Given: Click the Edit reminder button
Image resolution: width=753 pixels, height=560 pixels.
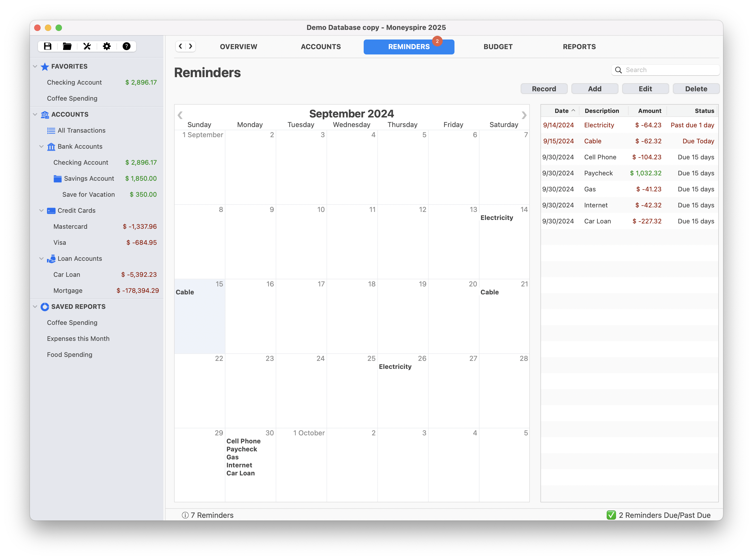Looking at the screenshot, I should tap(645, 89).
